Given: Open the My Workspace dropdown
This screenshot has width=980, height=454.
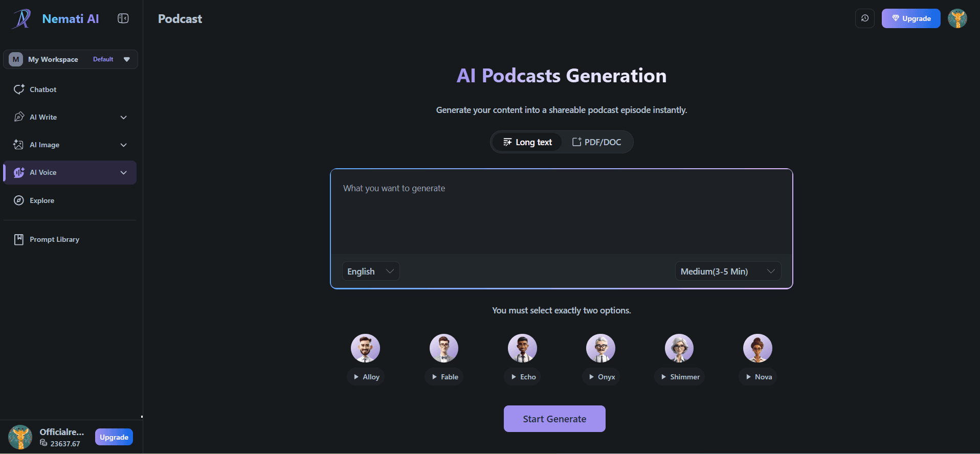Looking at the screenshot, I should click(71, 59).
